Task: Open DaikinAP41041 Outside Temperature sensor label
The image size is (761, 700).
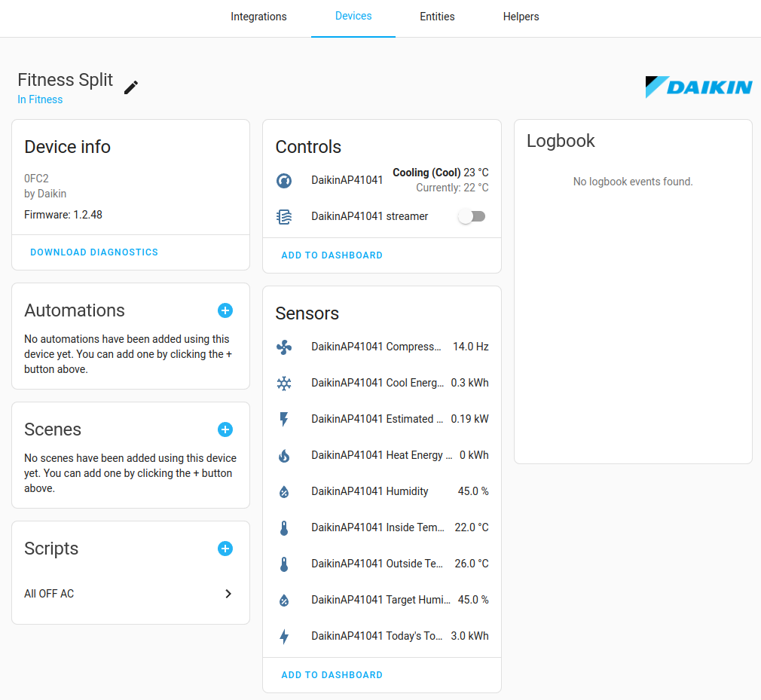Action: (377, 564)
